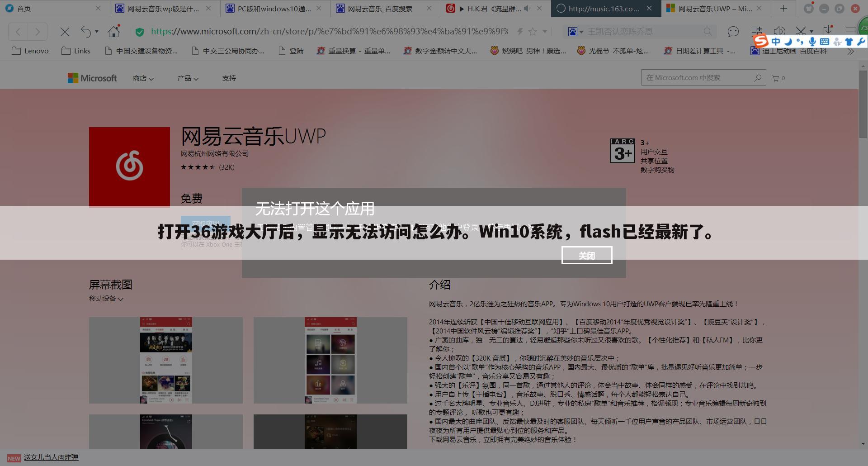Click the skin shirt icon in title bar
Viewport: 868px width, 466px height.
(x=809, y=8)
